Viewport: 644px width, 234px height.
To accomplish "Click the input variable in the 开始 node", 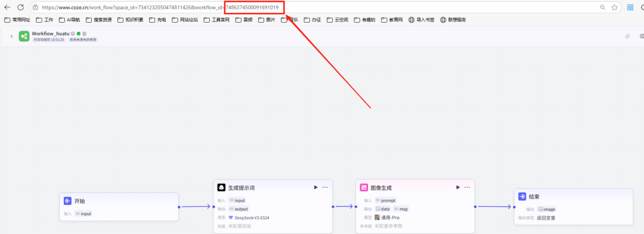I will (83, 214).
